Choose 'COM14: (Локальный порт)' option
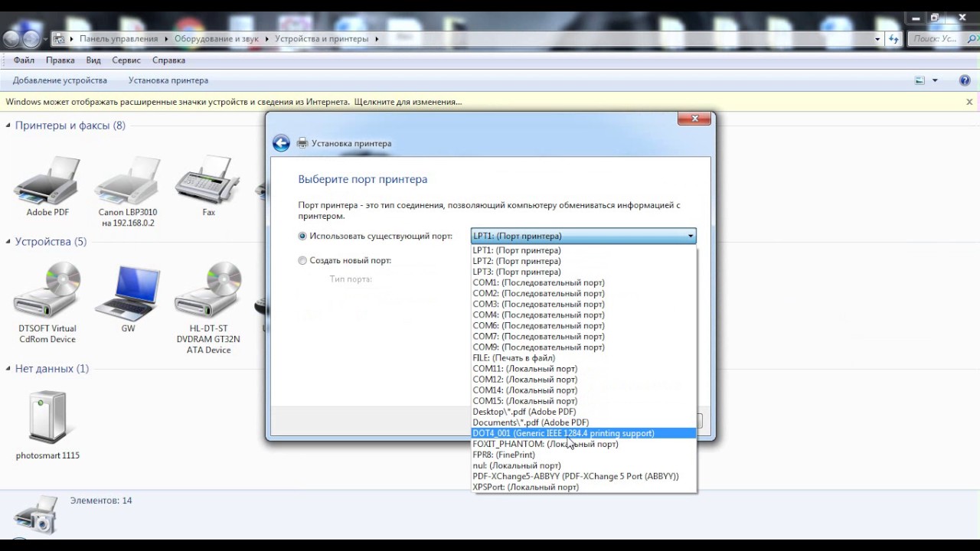 point(584,390)
